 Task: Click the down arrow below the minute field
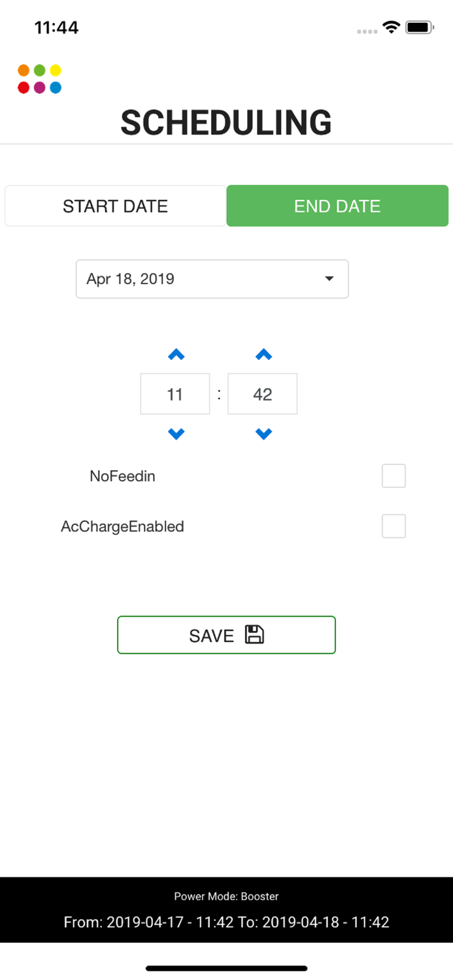tap(263, 433)
